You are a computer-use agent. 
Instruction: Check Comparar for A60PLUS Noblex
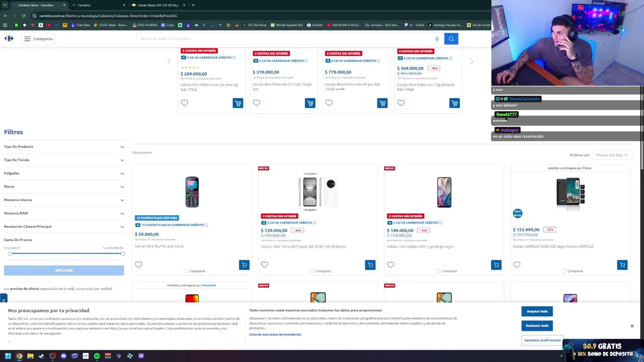point(564,271)
